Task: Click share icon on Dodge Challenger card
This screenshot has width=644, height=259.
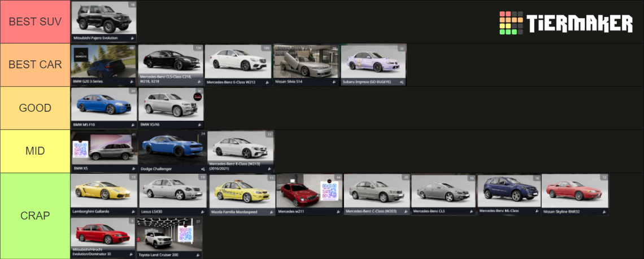Action: coord(202,168)
